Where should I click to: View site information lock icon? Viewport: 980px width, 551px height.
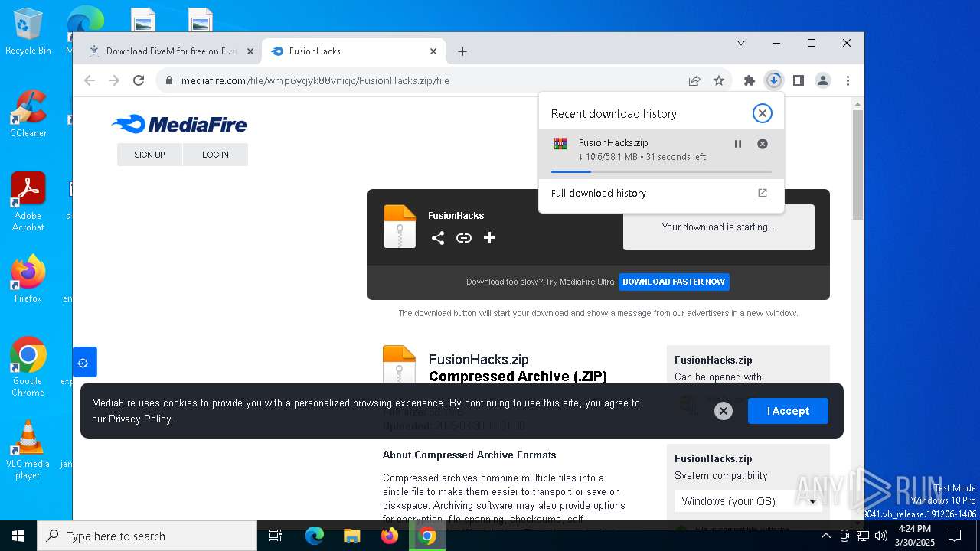point(168,80)
